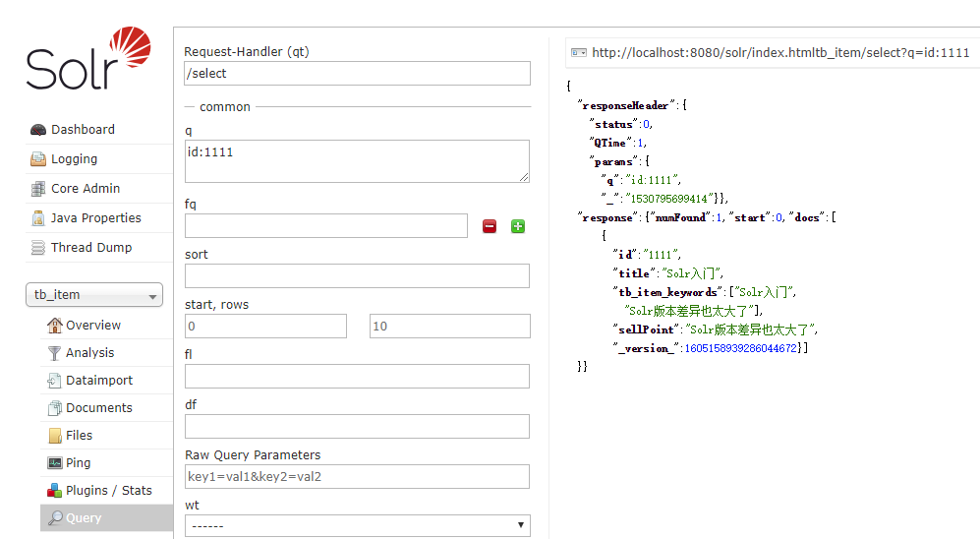
Task: Click the Core Admin server icon
Action: [x=38, y=188]
